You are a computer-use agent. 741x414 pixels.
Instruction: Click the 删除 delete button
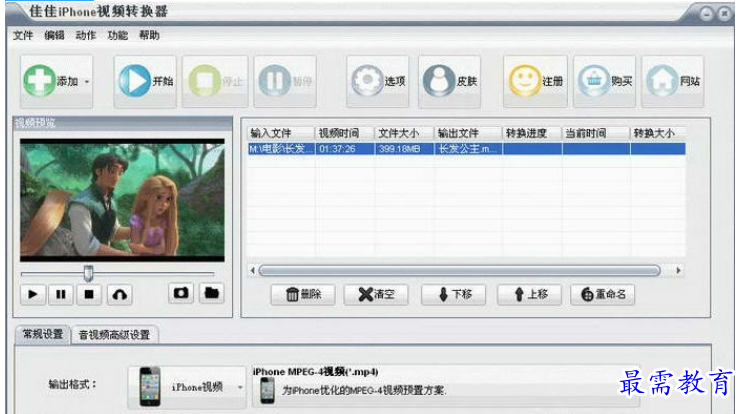coord(303,294)
